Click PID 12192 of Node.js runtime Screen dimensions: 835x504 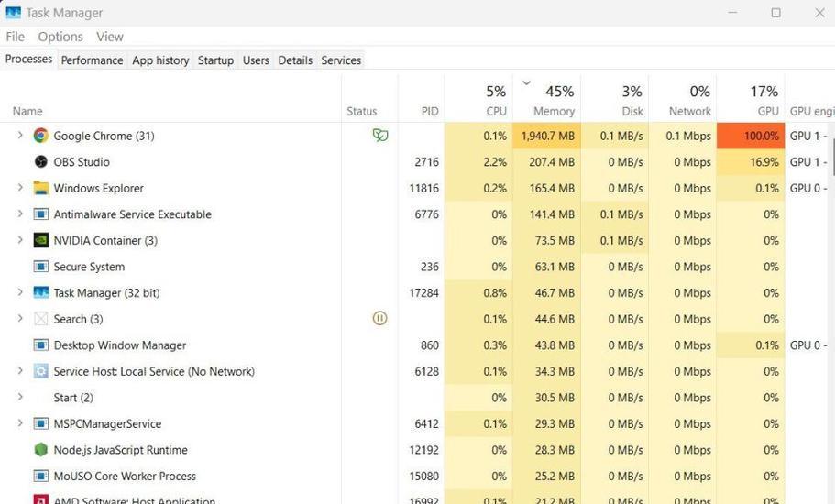423,450
